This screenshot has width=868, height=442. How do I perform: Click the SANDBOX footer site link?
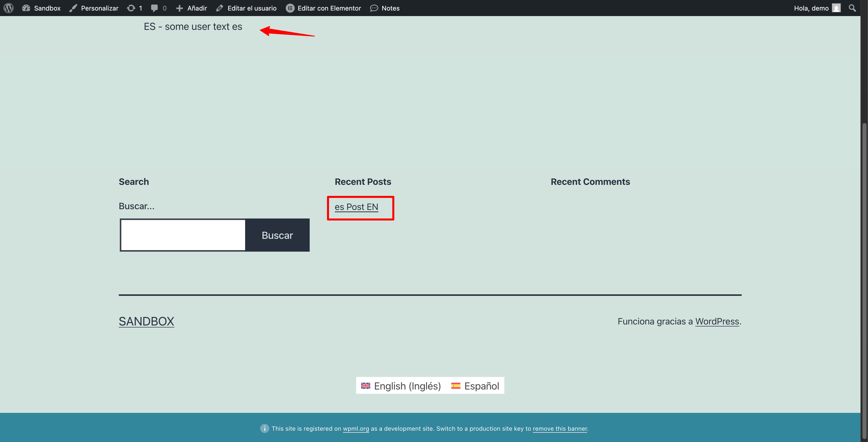click(x=146, y=321)
